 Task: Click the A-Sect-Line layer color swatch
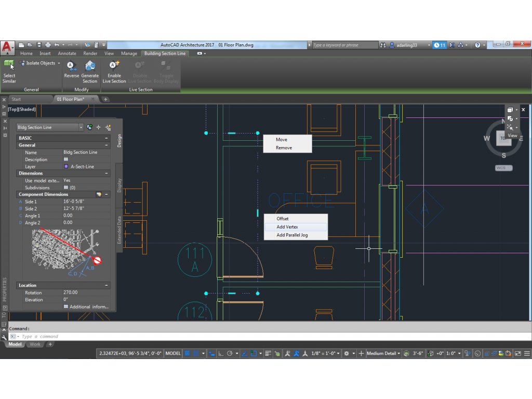tap(66, 166)
